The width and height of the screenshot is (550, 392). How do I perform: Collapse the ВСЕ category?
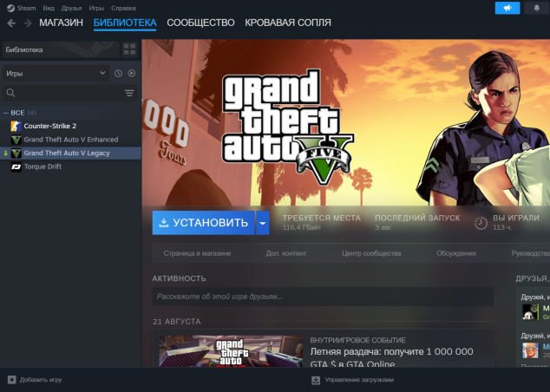click(x=5, y=113)
